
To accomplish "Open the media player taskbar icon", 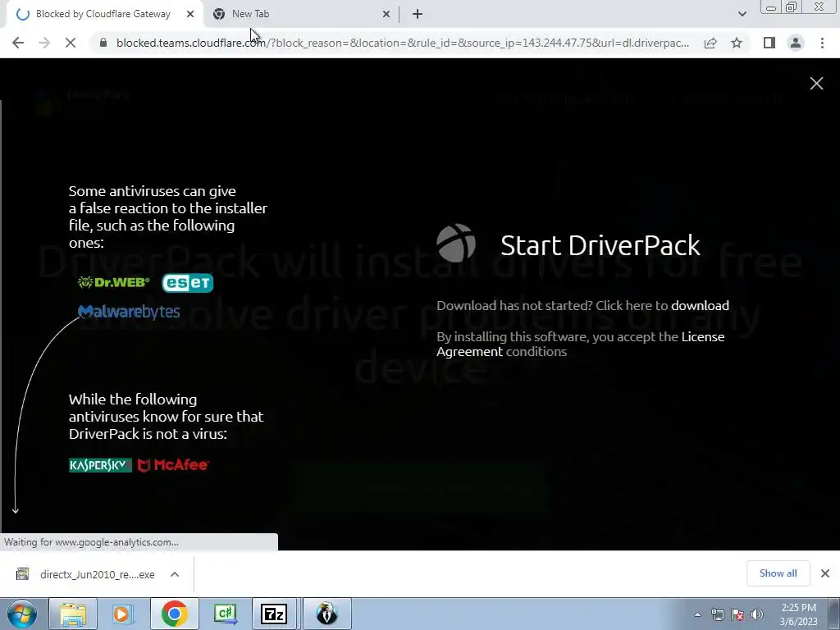I will tap(123, 614).
